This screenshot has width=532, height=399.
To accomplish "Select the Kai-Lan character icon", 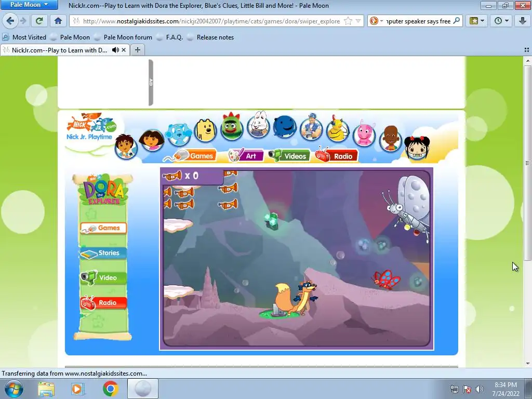I will pos(417,148).
